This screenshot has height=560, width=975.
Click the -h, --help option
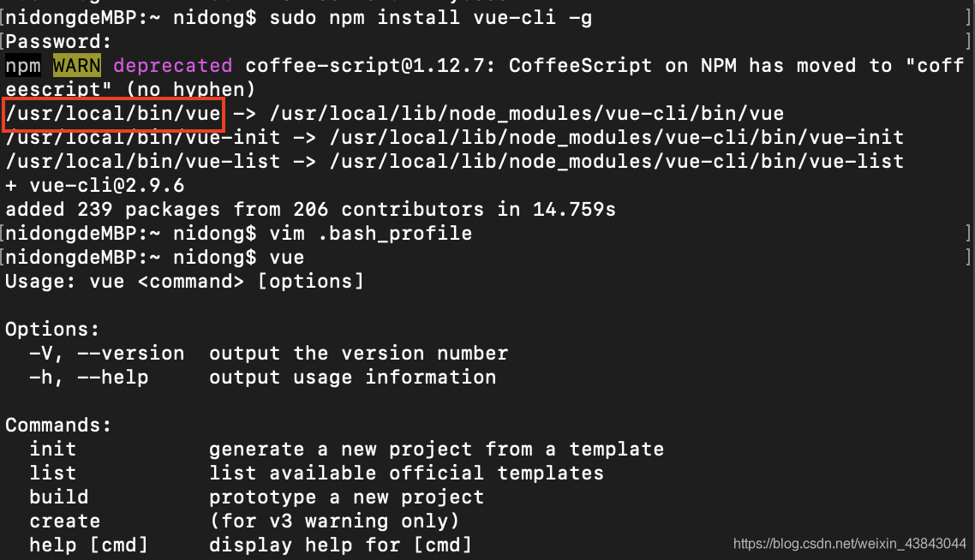(89, 378)
